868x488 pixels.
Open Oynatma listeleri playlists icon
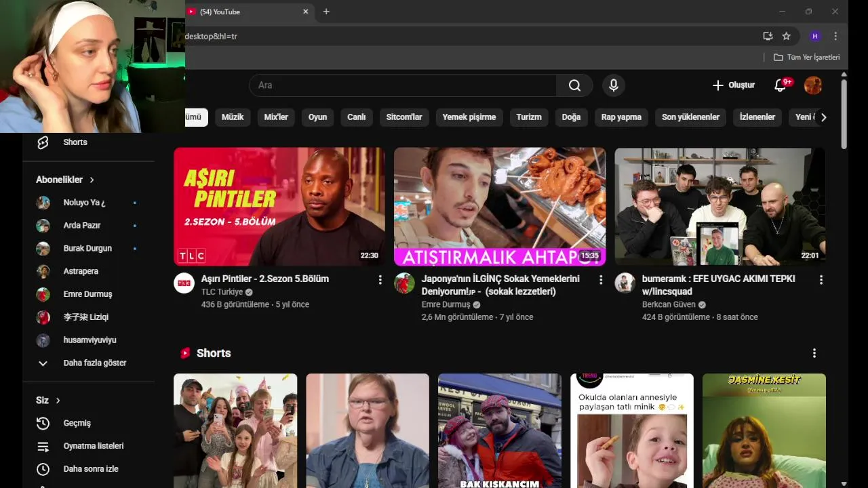(43, 446)
